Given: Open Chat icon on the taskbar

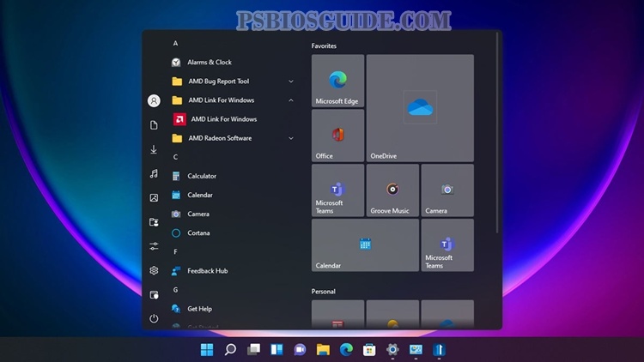Looking at the screenshot, I should (300, 350).
